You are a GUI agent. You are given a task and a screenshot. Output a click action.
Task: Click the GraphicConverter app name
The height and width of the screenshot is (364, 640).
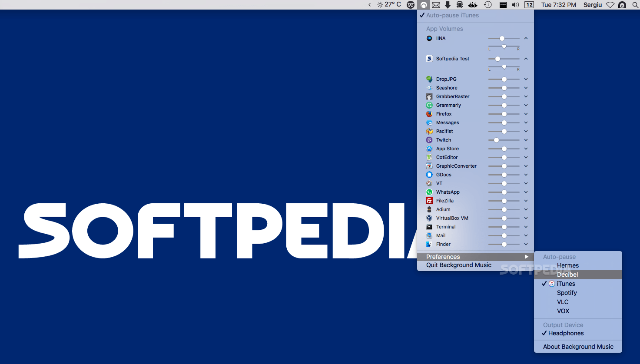pos(456,166)
